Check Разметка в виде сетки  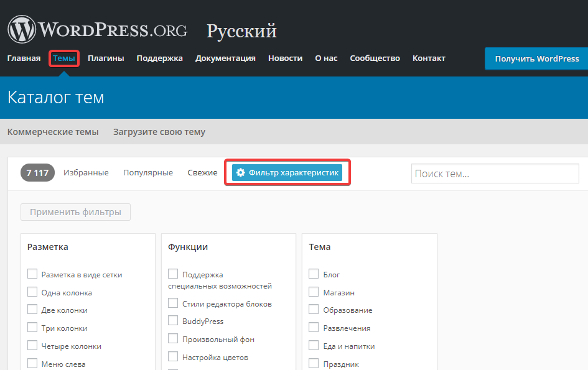click(32, 274)
